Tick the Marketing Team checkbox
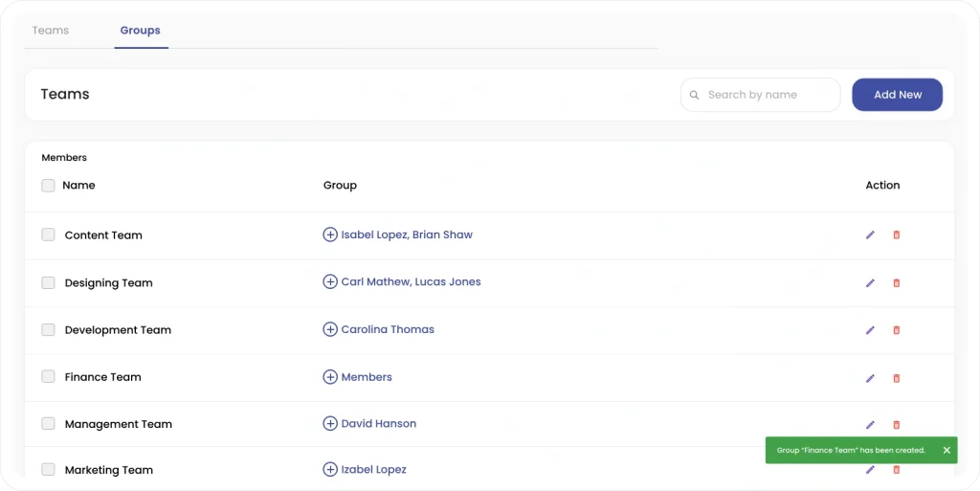 (48, 469)
